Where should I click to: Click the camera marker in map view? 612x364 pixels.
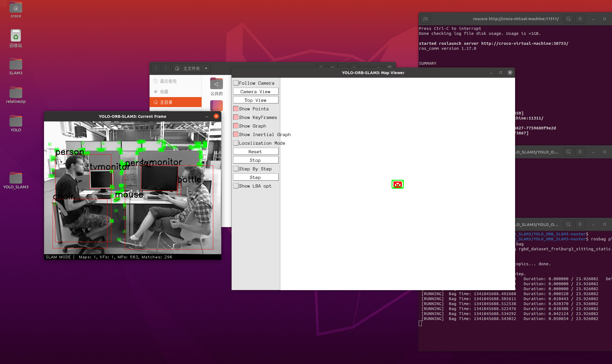(397, 184)
